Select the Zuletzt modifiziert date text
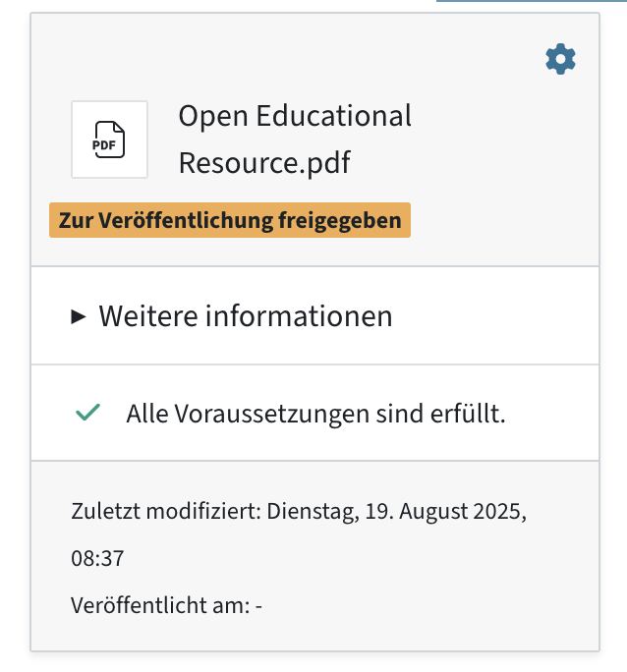The height and width of the screenshot is (672, 627). (x=299, y=534)
